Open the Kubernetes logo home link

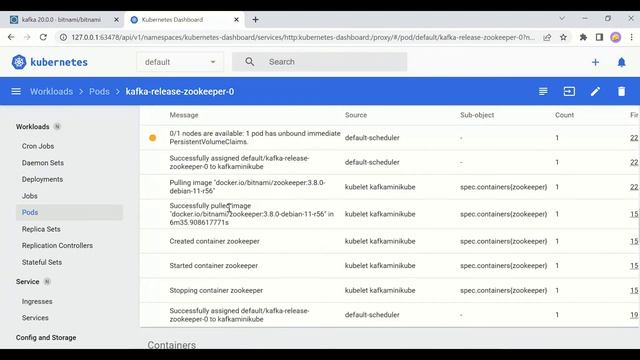tap(49, 62)
